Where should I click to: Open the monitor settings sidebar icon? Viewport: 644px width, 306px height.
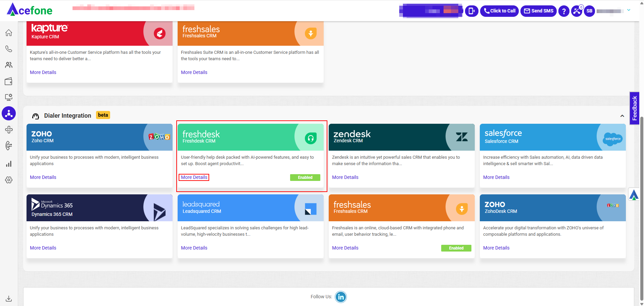(x=9, y=97)
